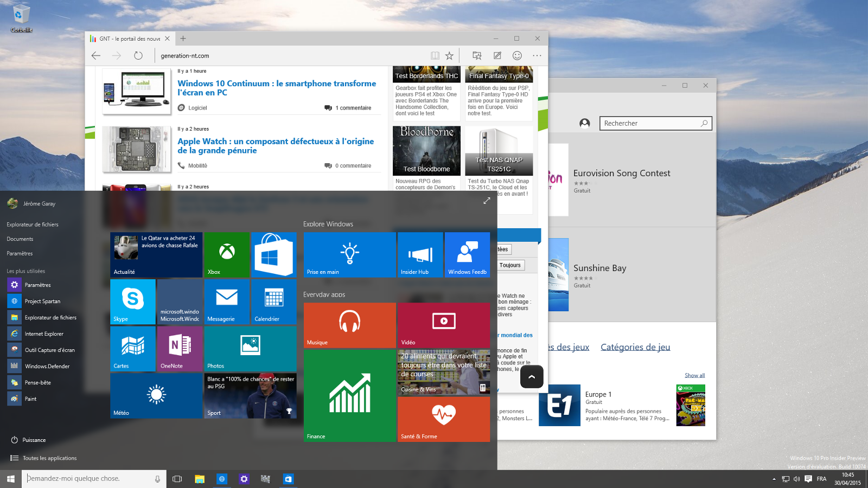
Task: Open the Vidéo tile
Action: (x=444, y=325)
